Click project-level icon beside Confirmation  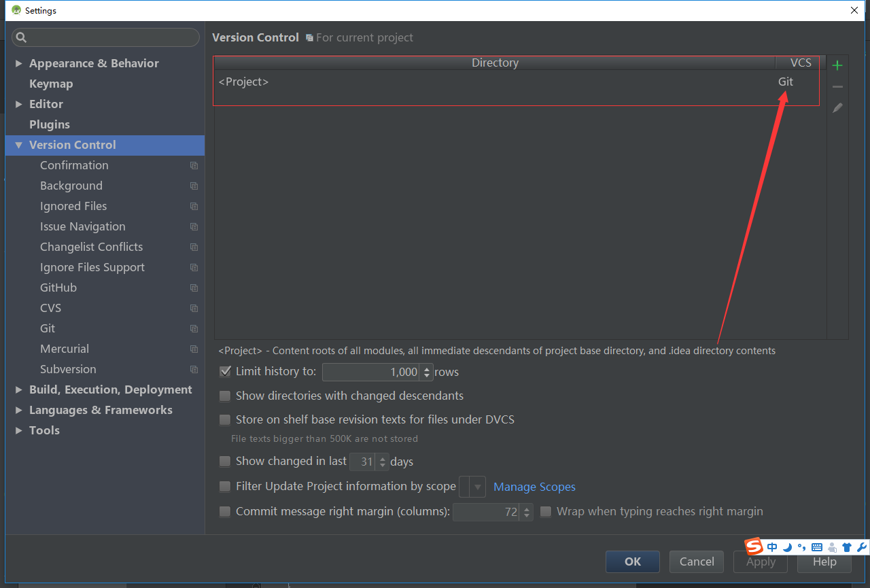tap(194, 165)
